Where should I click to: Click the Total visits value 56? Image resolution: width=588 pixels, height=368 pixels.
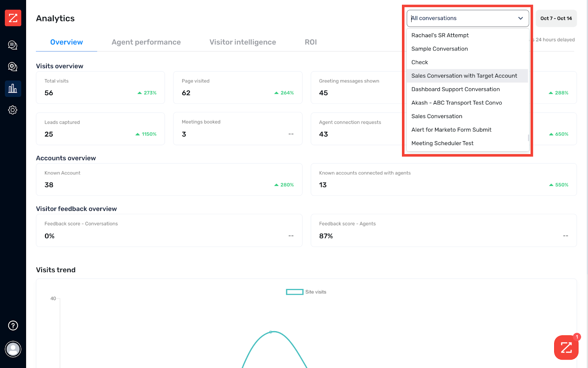[x=49, y=93]
